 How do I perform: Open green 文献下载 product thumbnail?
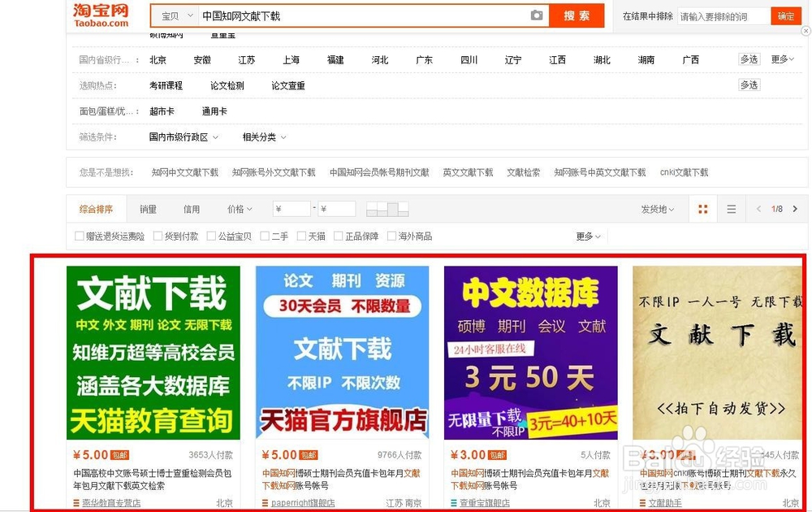pyautogui.click(x=153, y=353)
